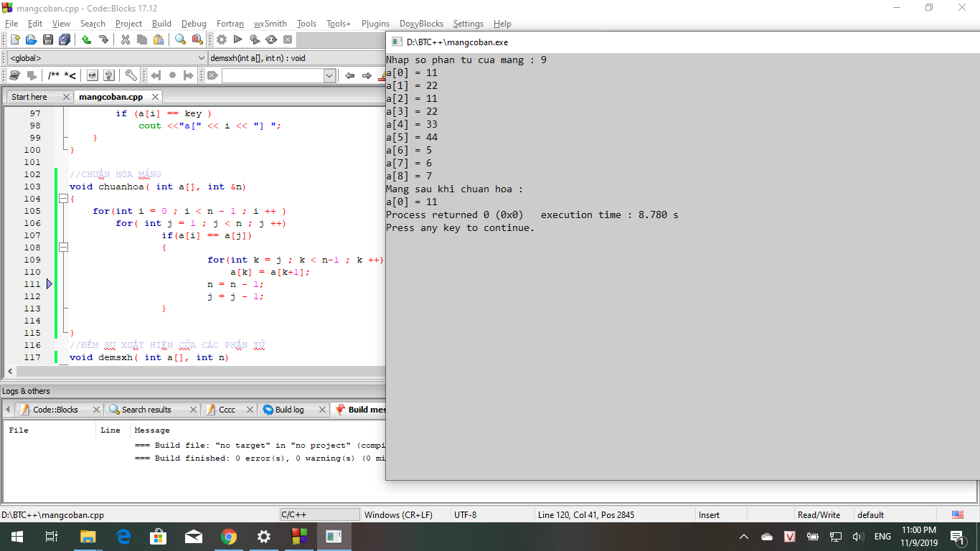980x551 pixels.
Task: Expand the search text combo box arrow
Action: coord(329,75)
